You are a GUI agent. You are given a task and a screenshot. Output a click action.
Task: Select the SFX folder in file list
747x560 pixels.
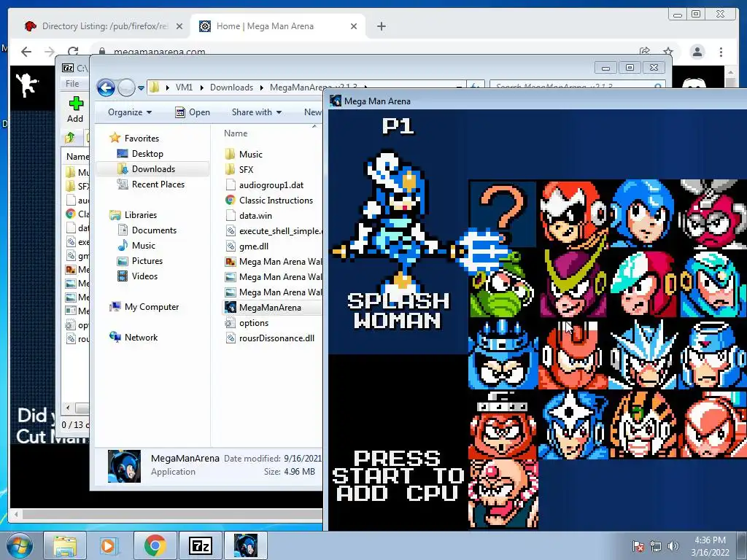246,169
